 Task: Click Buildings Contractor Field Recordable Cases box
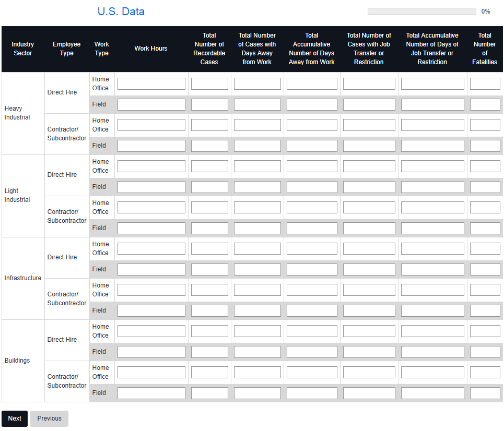(x=209, y=393)
